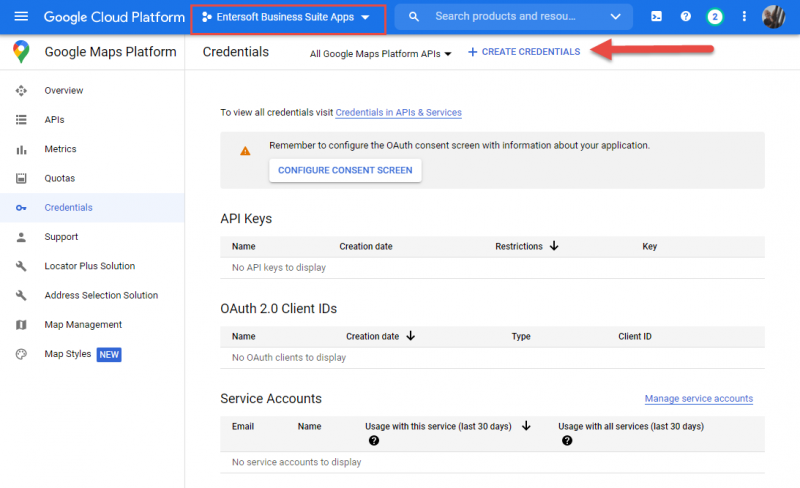Screen dimensions: 800x488
Task: Sort API keys by Restrictions arrow
Action: click(x=554, y=246)
